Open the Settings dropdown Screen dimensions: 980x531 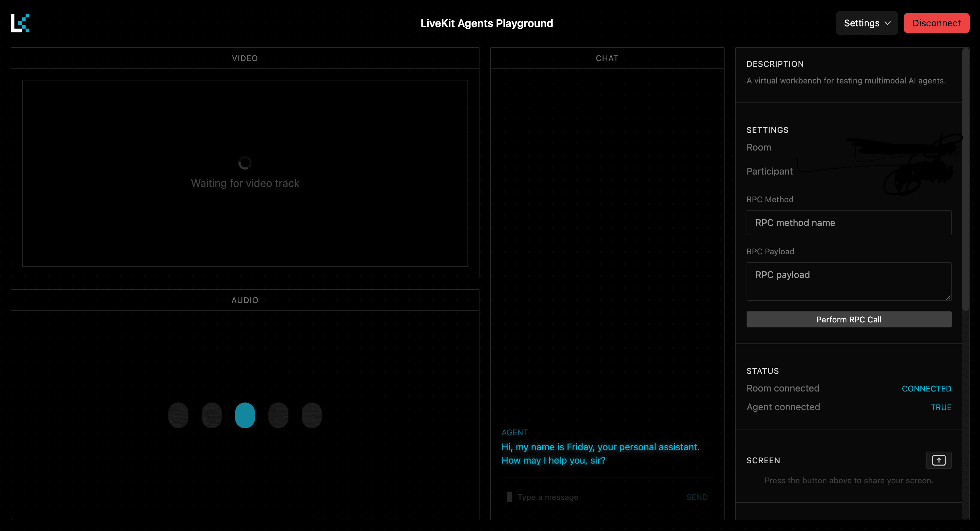[867, 23]
